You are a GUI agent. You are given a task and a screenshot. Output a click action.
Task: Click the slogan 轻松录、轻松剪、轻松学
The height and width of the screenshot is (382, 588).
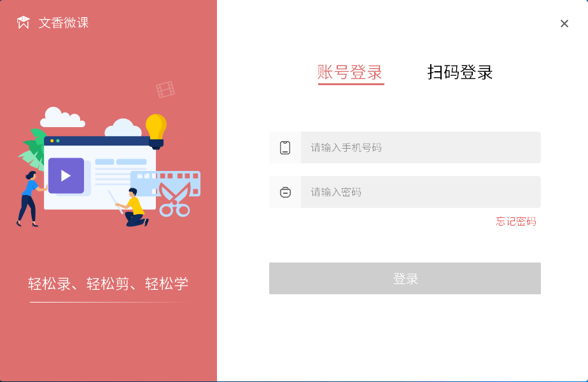(108, 284)
